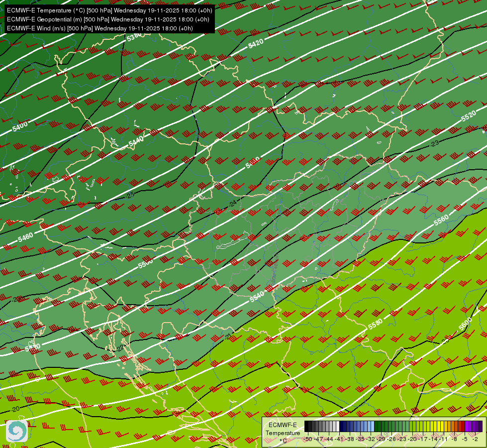Image resolution: width=487 pixels, height=448 pixels.
Task: Click the -26 value on the legend scale
Action: click(391, 439)
